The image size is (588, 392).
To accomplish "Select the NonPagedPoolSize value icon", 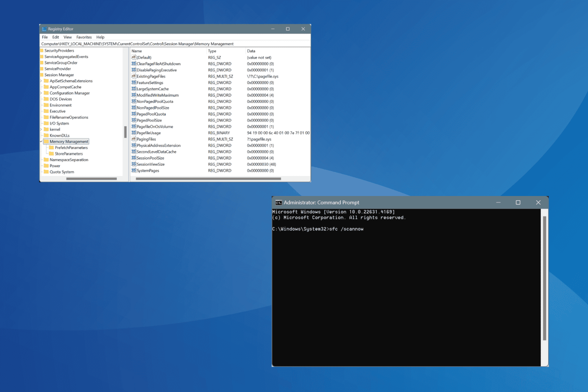I will [x=134, y=108].
